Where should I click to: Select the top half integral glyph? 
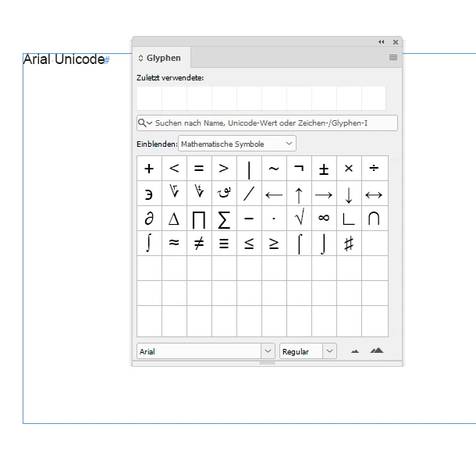pyautogui.click(x=299, y=244)
